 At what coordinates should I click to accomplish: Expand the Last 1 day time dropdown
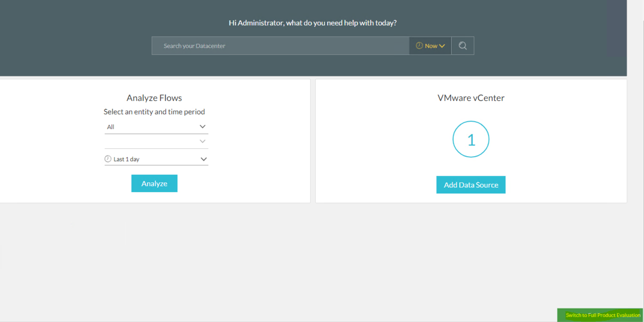coord(156,159)
